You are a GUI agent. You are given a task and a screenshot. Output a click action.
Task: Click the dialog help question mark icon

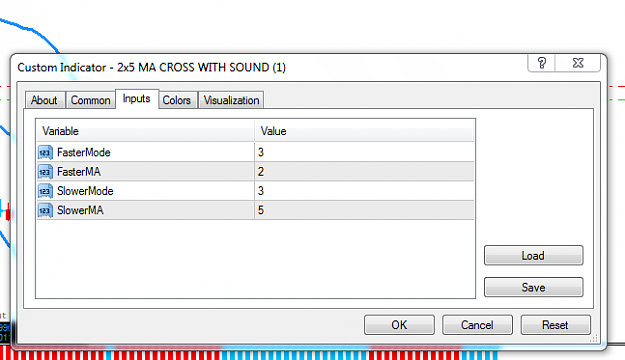541,63
